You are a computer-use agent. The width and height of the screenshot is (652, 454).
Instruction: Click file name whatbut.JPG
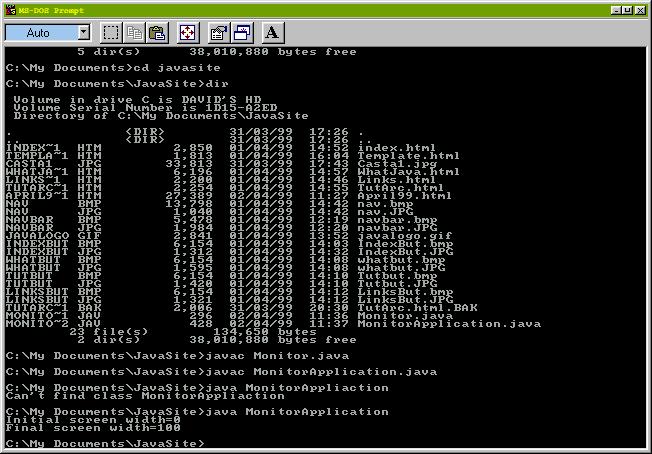tap(402, 267)
